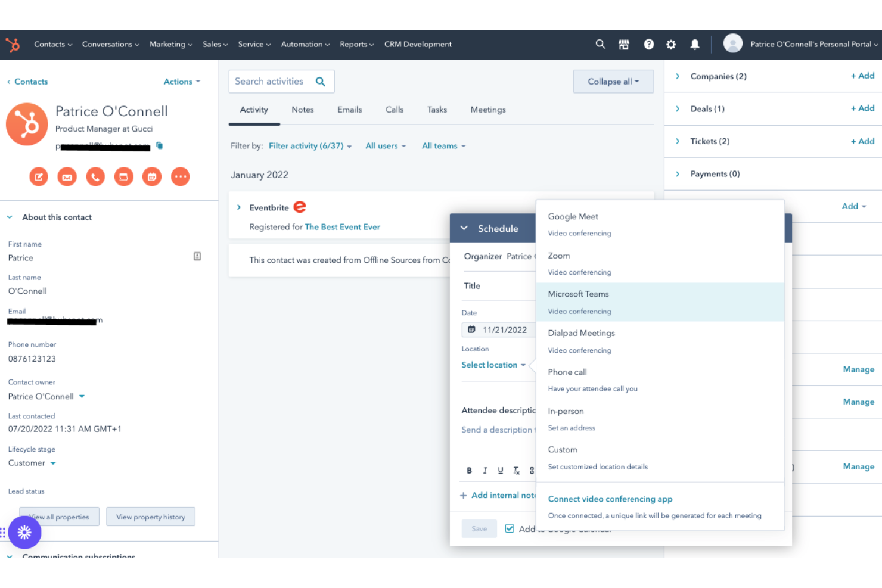The height and width of the screenshot is (588, 882).
Task: Open the Collapse all dropdown button
Action: [x=613, y=82]
